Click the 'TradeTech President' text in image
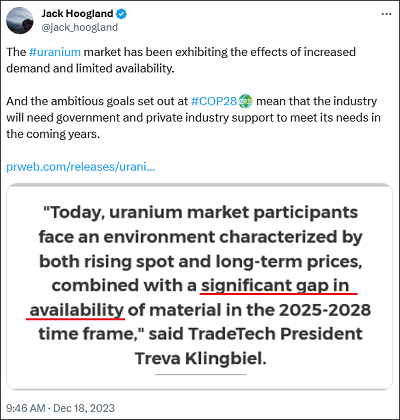The height and width of the screenshot is (420, 400). click(275, 334)
